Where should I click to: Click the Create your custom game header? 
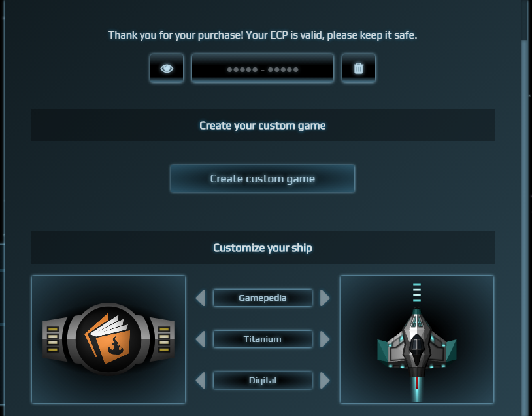(x=263, y=126)
